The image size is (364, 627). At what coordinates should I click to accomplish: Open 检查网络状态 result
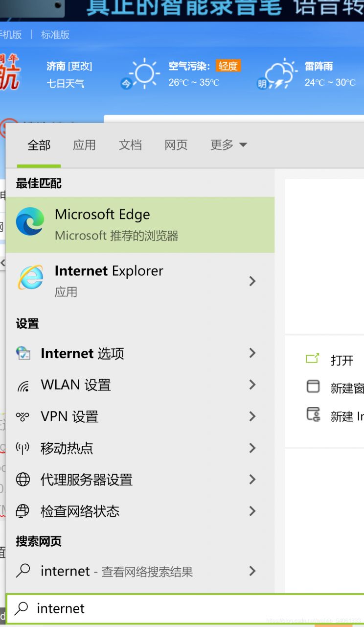click(x=140, y=511)
